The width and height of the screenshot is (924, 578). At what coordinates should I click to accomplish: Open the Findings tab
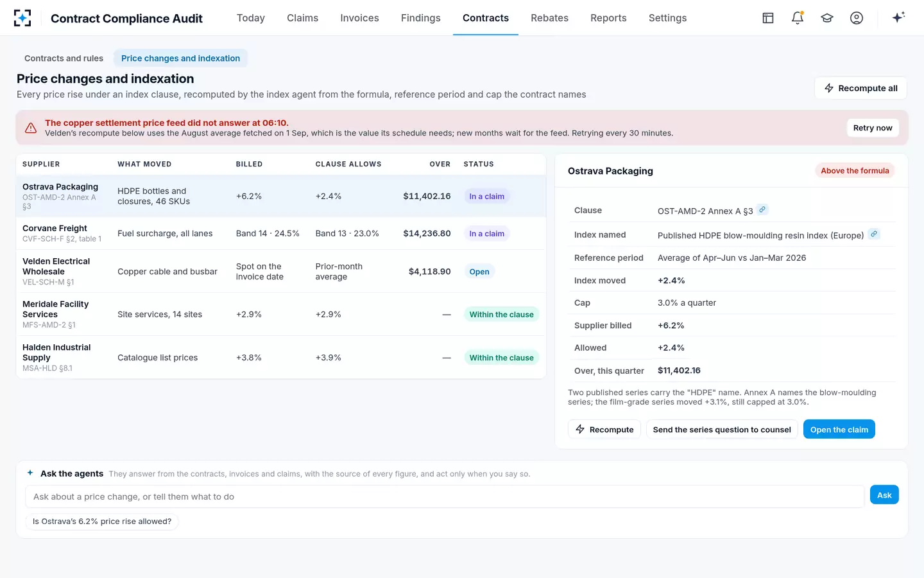[421, 18]
